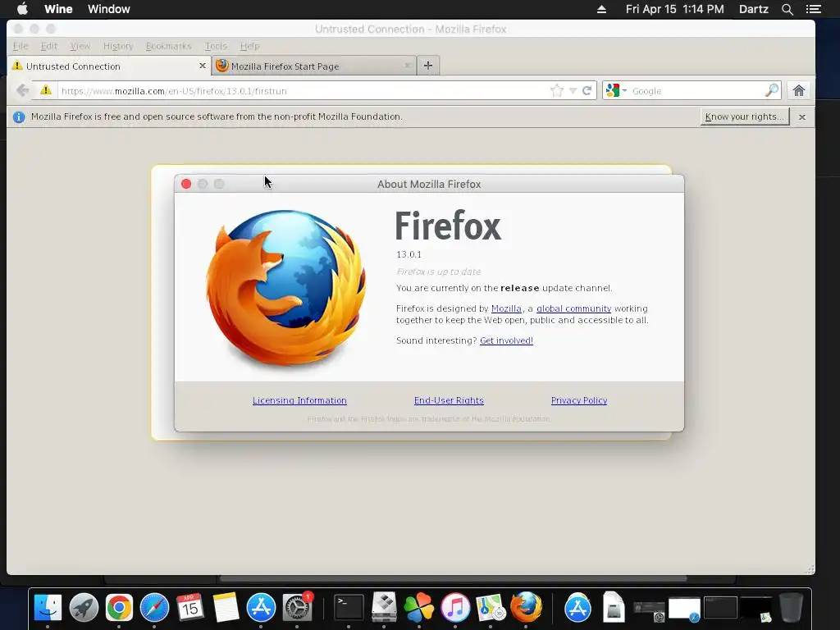Open the Wine application menu
The height and width of the screenshot is (630, 840).
pos(58,9)
